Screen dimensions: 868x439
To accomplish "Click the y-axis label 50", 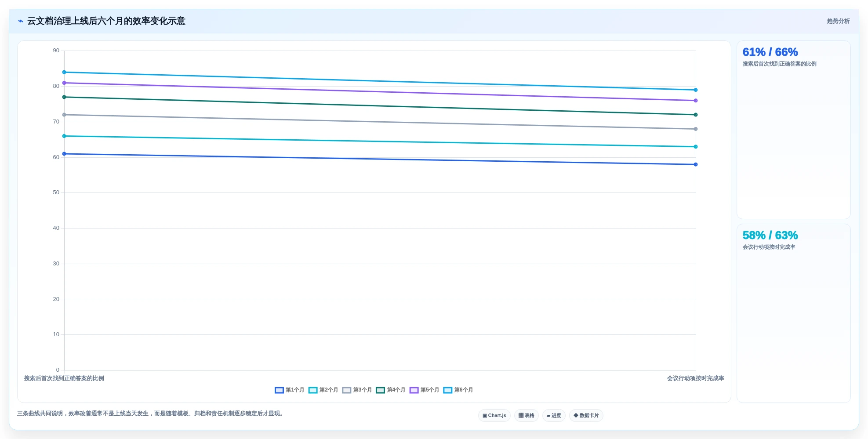I will pos(56,192).
